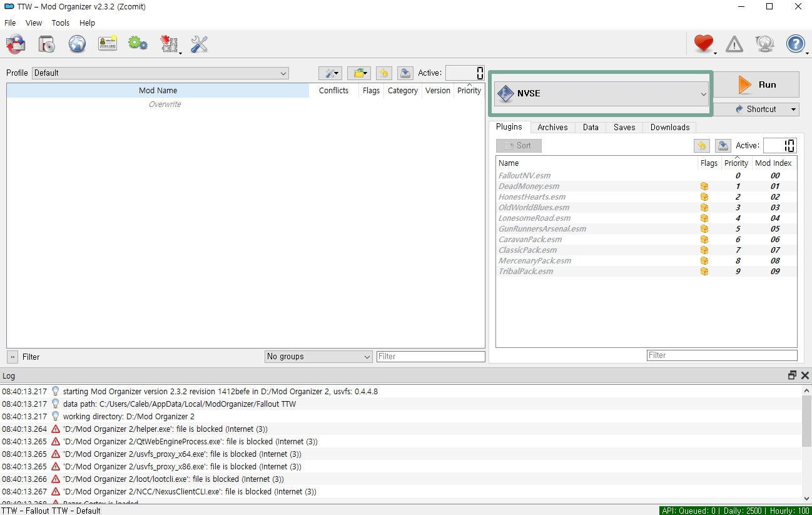The height and width of the screenshot is (515, 812).
Task: Expand the Filter side panel button
Action: [13, 357]
